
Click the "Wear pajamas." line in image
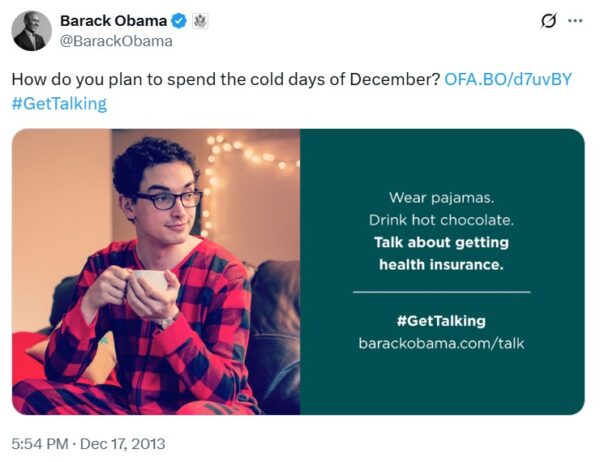tap(441, 197)
